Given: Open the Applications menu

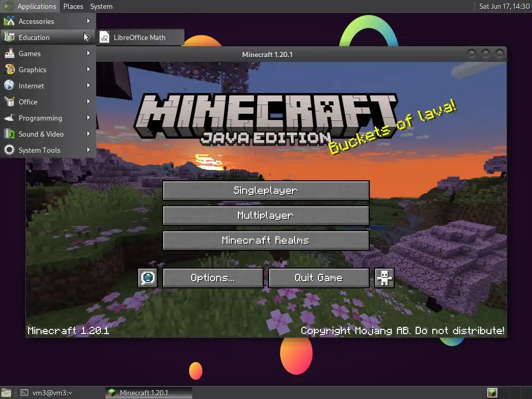Looking at the screenshot, I should pos(30,6).
